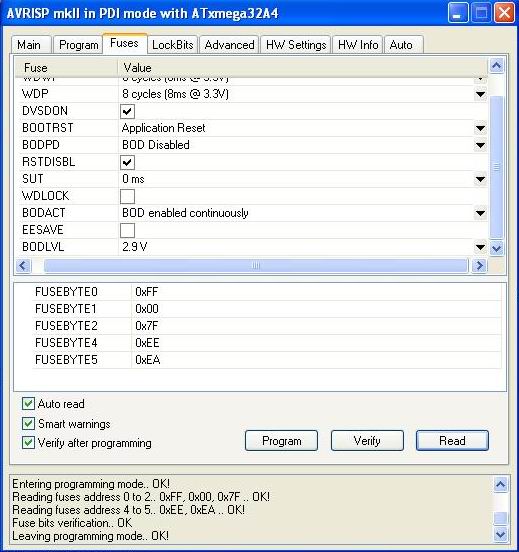Viewport: 519px width, 552px height.
Task: Click the fuse list horizontal scrollbar thumb
Action: (x=256, y=265)
